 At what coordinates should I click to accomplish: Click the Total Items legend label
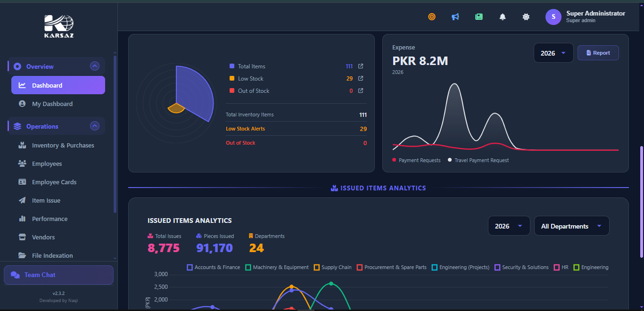251,66
